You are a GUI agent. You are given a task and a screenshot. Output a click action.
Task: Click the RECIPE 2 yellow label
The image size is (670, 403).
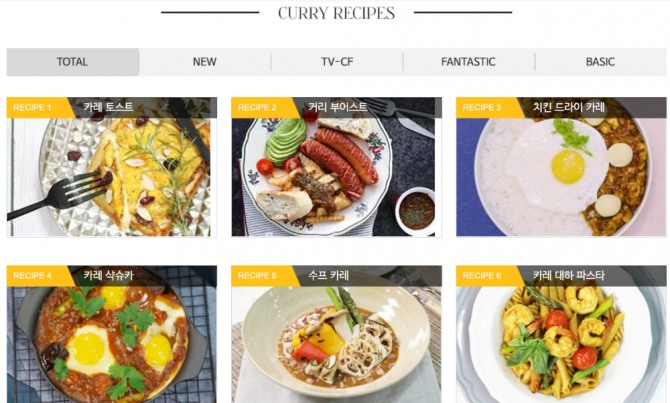click(x=262, y=108)
